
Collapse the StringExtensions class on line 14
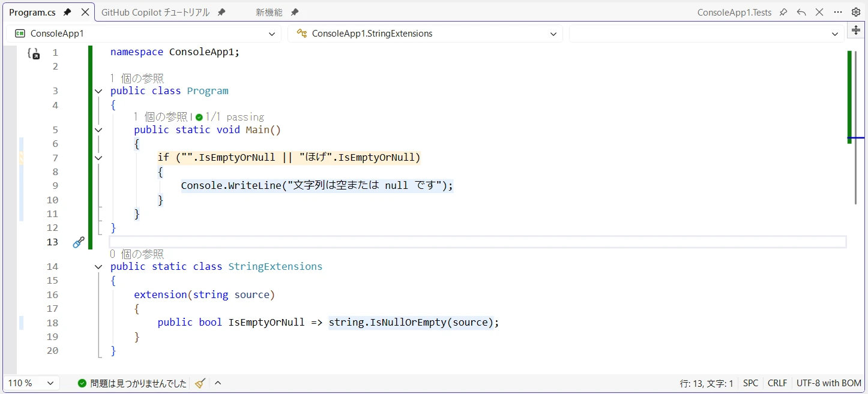98,267
